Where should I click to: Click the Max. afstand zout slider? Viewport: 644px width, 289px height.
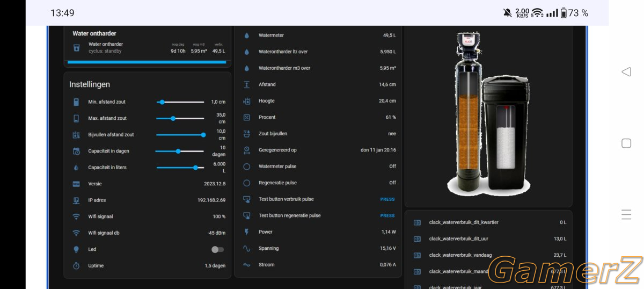(180, 118)
